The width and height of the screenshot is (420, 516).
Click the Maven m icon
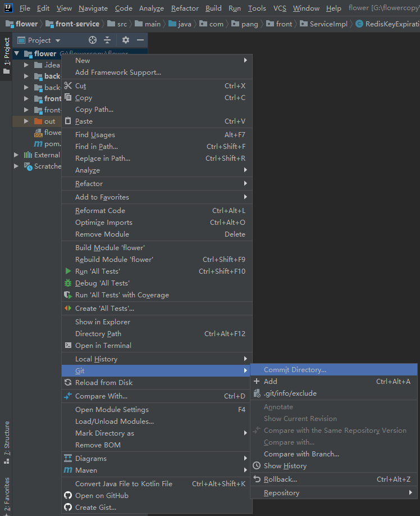[x=68, y=470]
